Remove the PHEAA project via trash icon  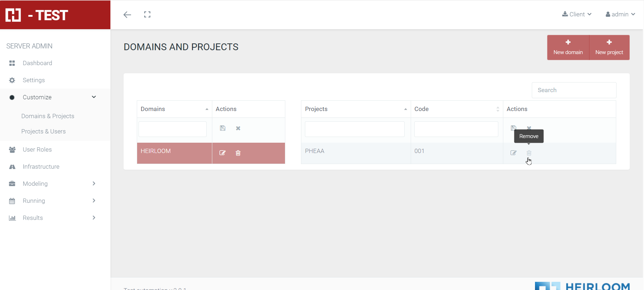click(x=529, y=153)
